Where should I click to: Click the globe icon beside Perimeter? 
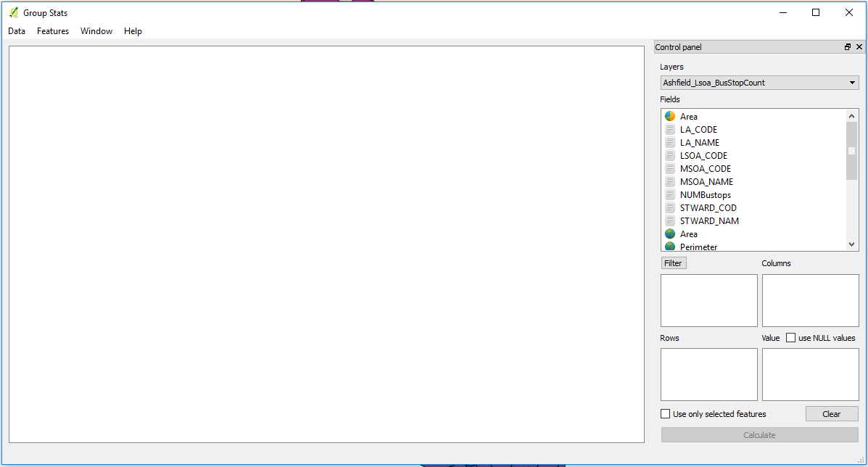pyautogui.click(x=670, y=247)
